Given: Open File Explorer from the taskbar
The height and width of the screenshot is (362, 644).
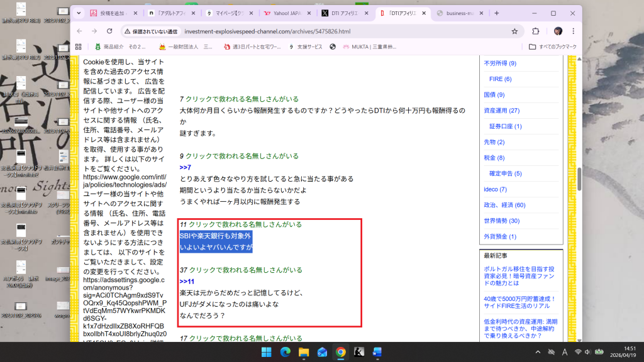Looking at the screenshot, I should coord(303,352).
